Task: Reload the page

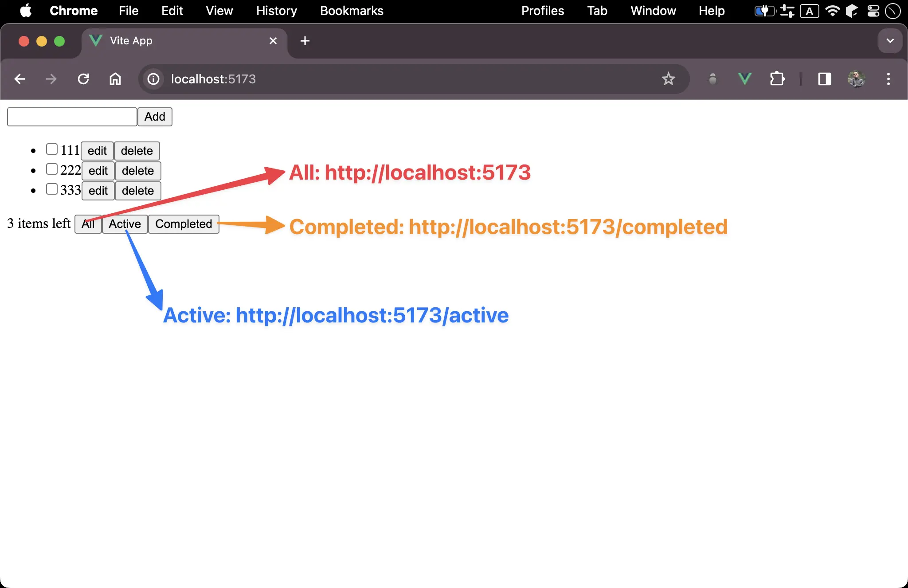Action: [x=83, y=79]
